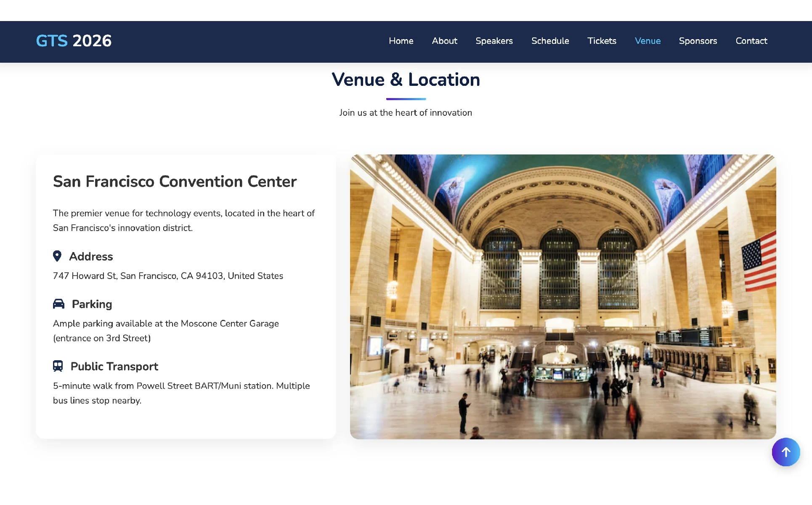Navigate to Schedule page

(x=550, y=41)
